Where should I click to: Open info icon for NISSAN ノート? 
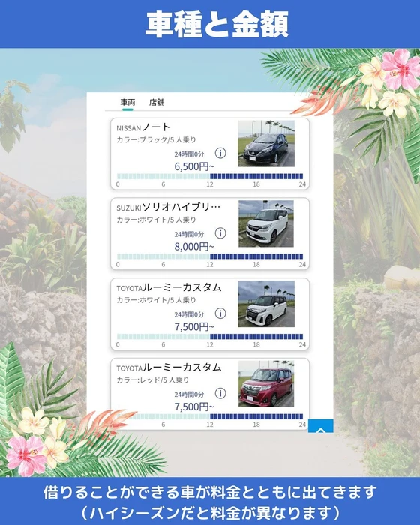220,153
